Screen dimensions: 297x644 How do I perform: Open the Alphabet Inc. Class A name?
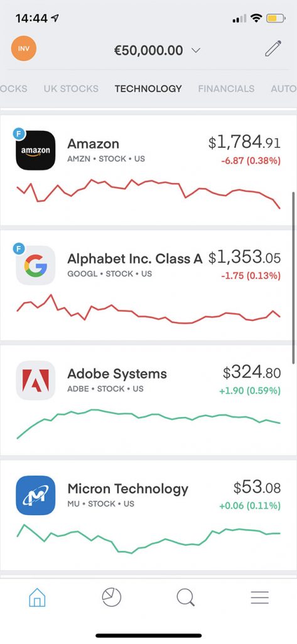point(135,258)
